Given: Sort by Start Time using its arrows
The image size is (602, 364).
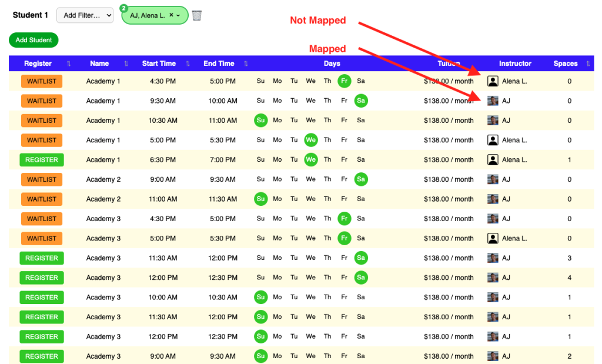Looking at the screenshot, I should 188,64.
